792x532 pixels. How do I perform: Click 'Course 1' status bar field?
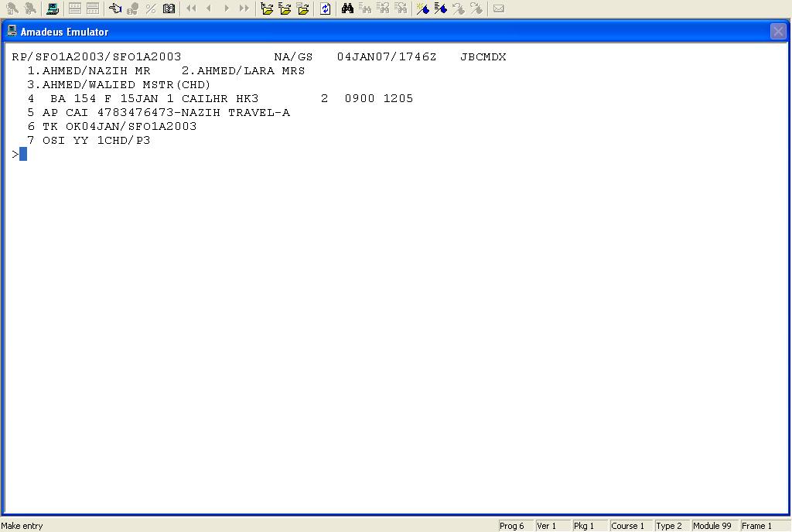(x=631, y=526)
